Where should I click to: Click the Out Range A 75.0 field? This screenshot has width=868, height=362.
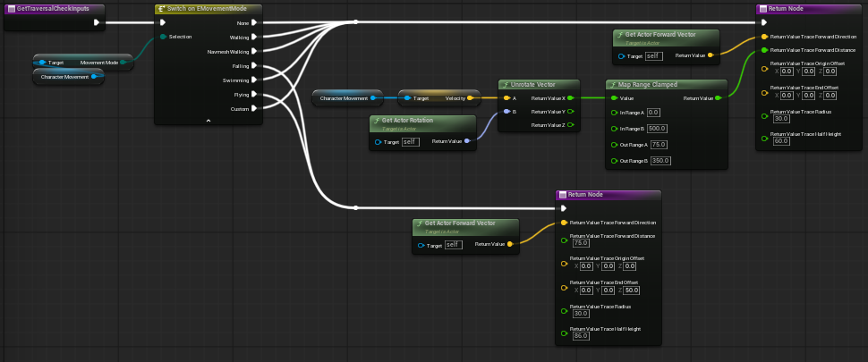659,145
